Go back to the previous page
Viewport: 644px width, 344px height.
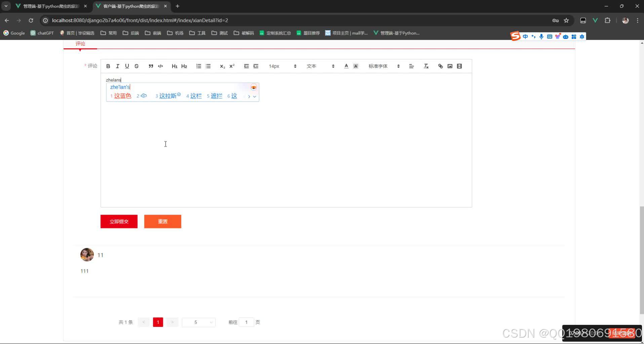coord(7,20)
